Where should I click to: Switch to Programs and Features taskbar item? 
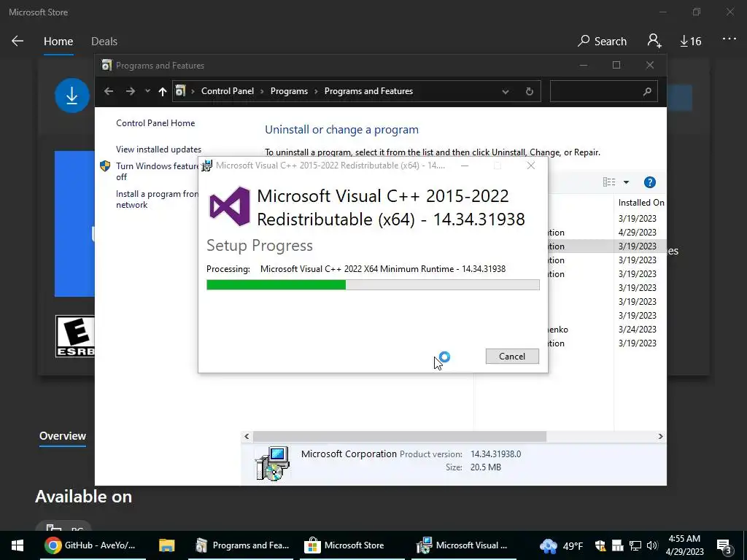(242, 545)
